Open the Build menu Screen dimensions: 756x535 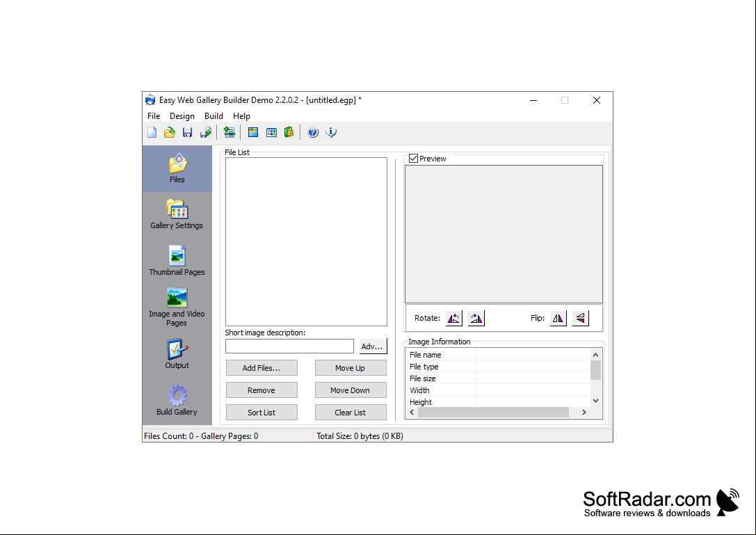click(214, 116)
